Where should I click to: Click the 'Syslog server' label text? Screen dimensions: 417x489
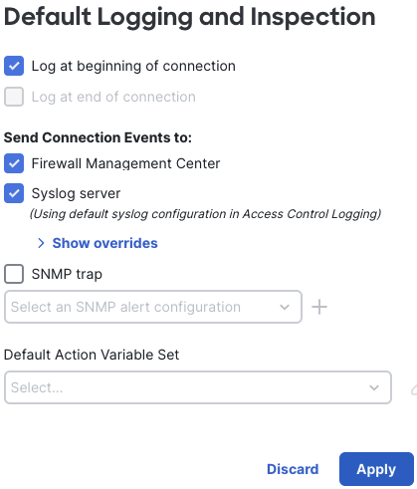point(76,193)
